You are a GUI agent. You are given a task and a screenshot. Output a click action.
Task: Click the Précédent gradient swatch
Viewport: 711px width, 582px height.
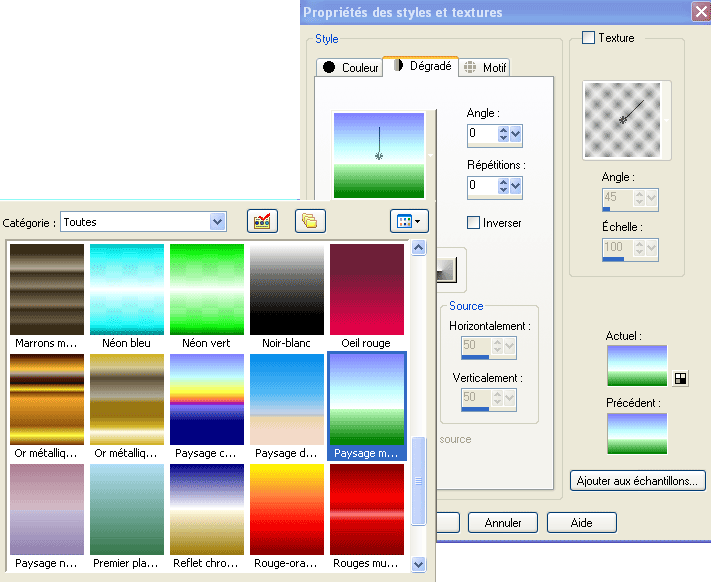[x=636, y=432]
